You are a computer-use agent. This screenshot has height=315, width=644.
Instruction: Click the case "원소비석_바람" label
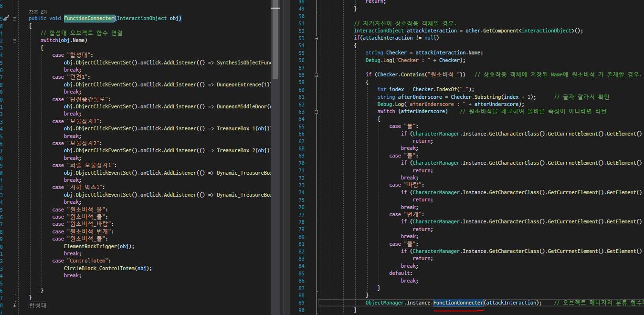(83, 224)
